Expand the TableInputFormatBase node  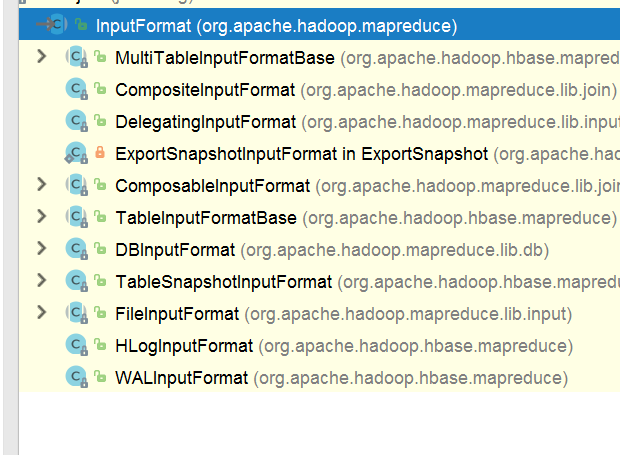click(x=42, y=217)
